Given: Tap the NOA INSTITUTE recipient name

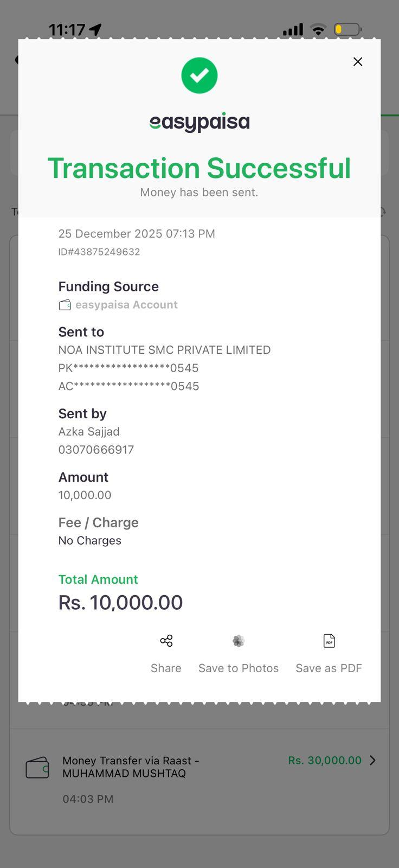Looking at the screenshot, I should pyautogui.click(x=164, y=350).
